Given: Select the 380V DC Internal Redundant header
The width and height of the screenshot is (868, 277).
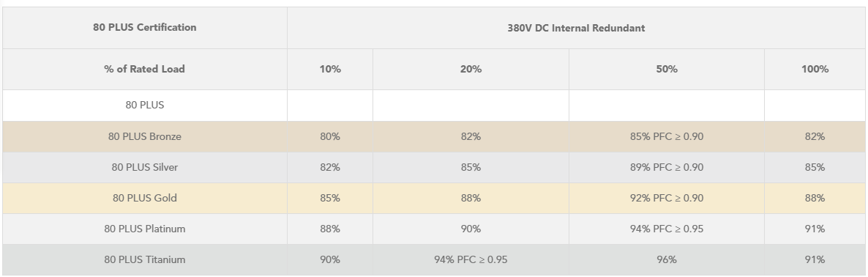Looking at the screenshot, I should point(576,28).
